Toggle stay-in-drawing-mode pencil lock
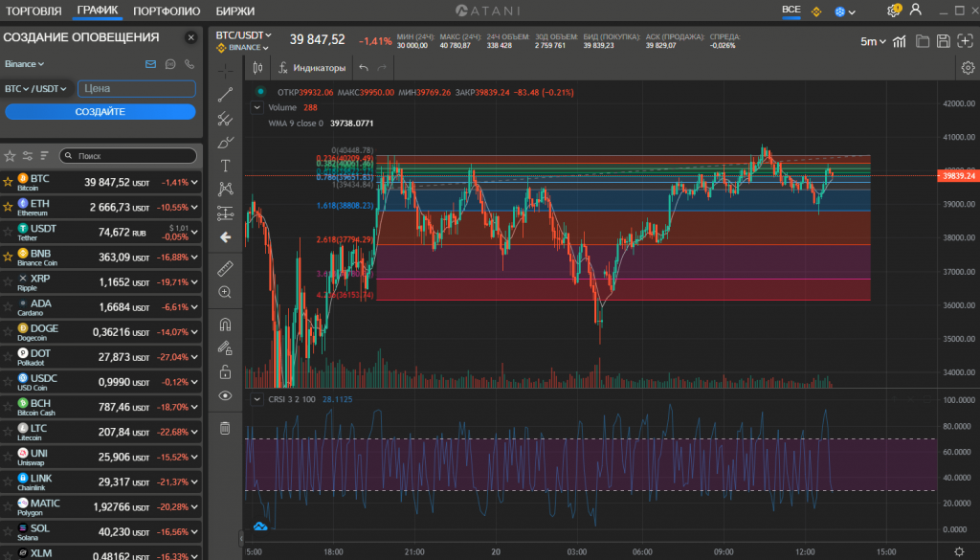 click(x=225, y=348)
